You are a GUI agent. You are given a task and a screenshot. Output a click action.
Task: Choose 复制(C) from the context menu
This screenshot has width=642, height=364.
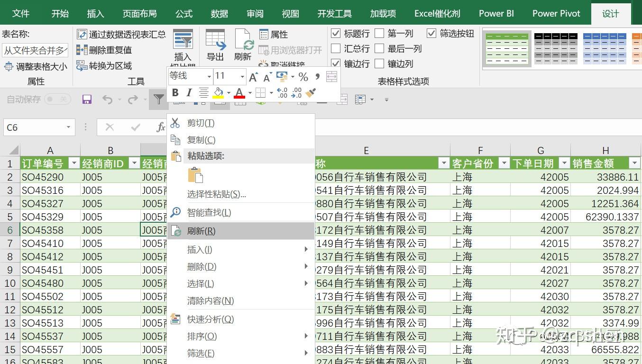(241, 140)
